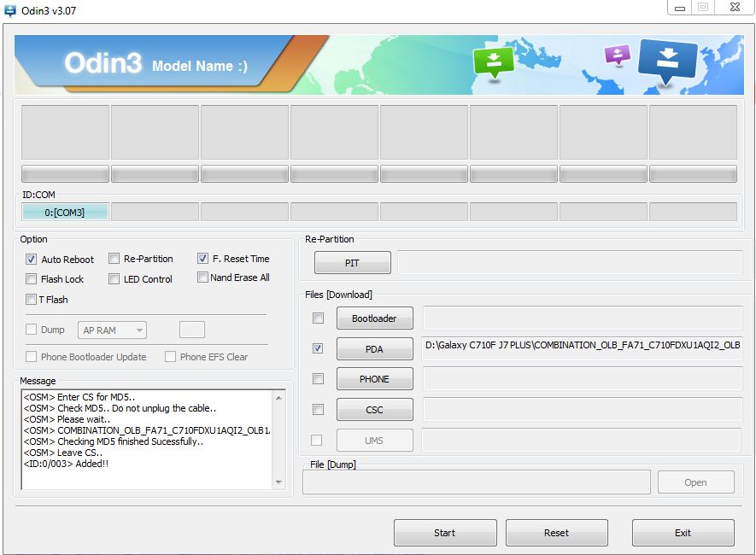Image resolution: width=756 pixels, height=555 pixels.
Task: Click '<OSM> Leave CS..' log line
Action: [62, 453]
